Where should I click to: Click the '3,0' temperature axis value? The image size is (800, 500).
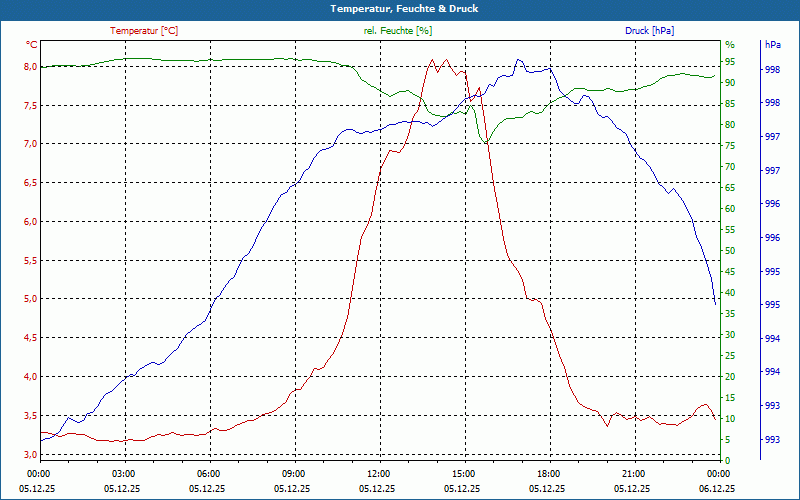[x=31, y=454]
